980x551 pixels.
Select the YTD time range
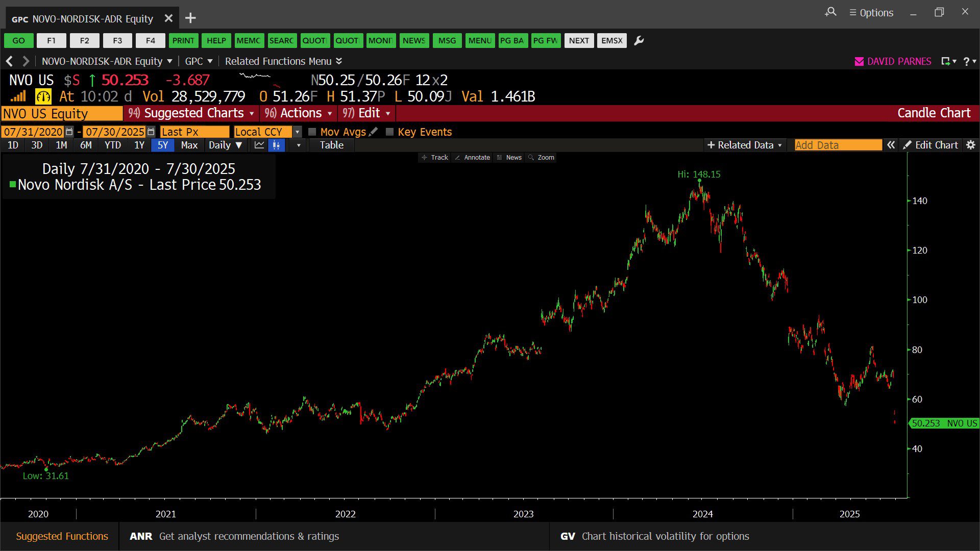(x=113, y=145)
